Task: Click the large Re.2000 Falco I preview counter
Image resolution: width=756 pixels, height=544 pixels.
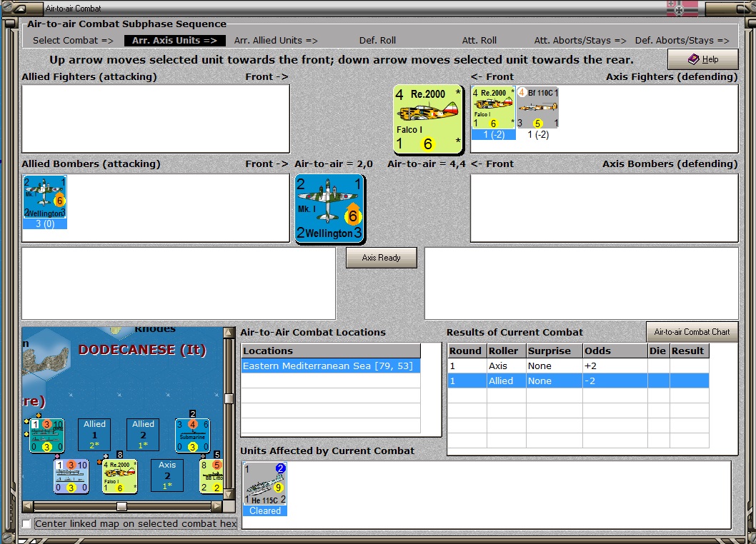Action: pos(428,120)
